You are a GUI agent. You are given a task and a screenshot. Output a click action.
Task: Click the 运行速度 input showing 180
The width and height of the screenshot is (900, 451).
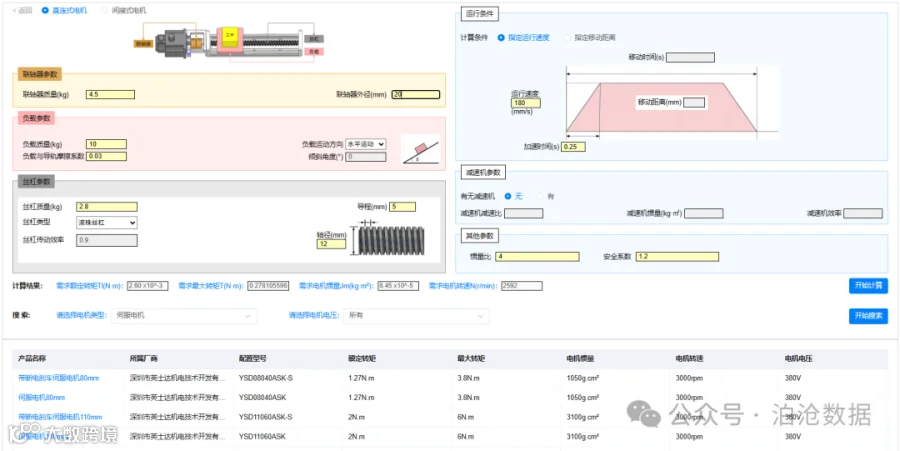coord(526,103)
